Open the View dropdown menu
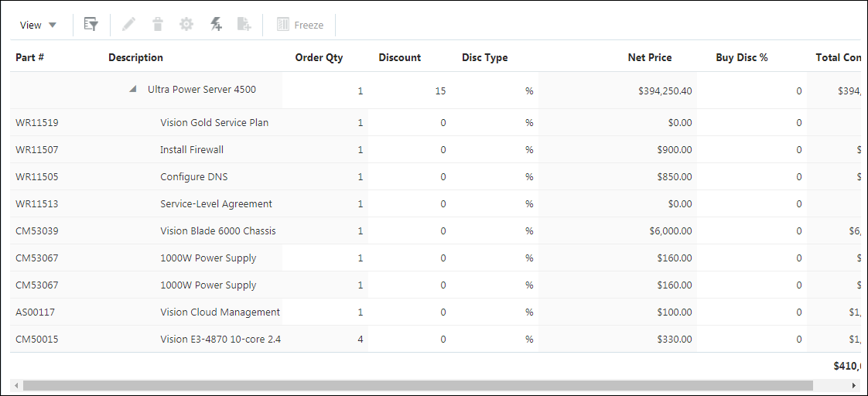The image size is (868, 396). [x=38, y=25]
